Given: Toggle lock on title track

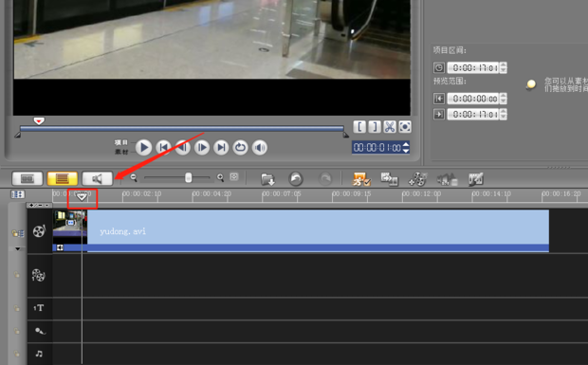Looking at the screenshot, I should (17, 308).
